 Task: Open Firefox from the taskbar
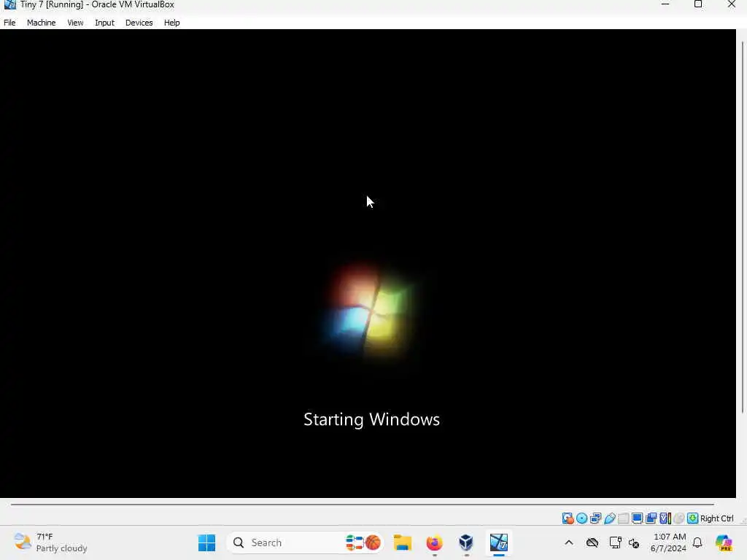click(x=434, y=542)
